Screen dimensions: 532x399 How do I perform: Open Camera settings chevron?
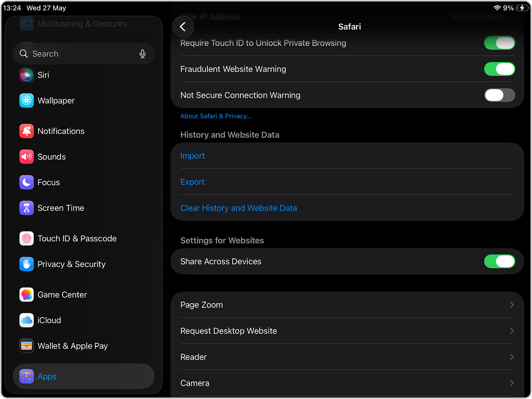pyautogui.click(x=512, y=383)
